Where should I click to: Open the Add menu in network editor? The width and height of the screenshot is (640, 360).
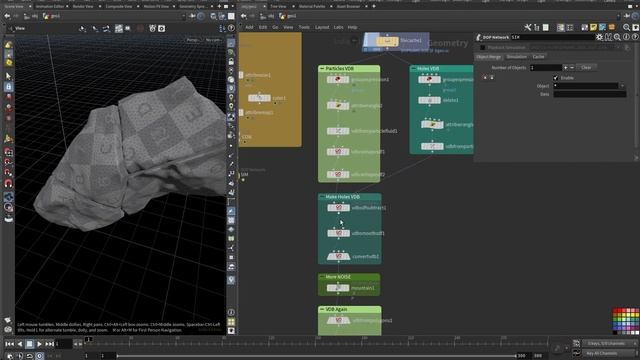coord(249,27)
